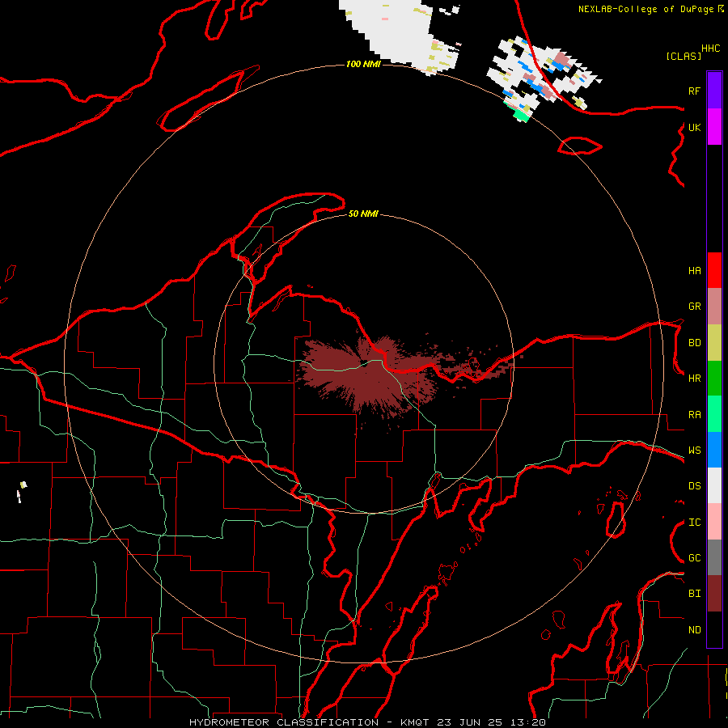Pick the RA light-green legend swatch
This screenshot has width=728, height=728.
(714, 414)
